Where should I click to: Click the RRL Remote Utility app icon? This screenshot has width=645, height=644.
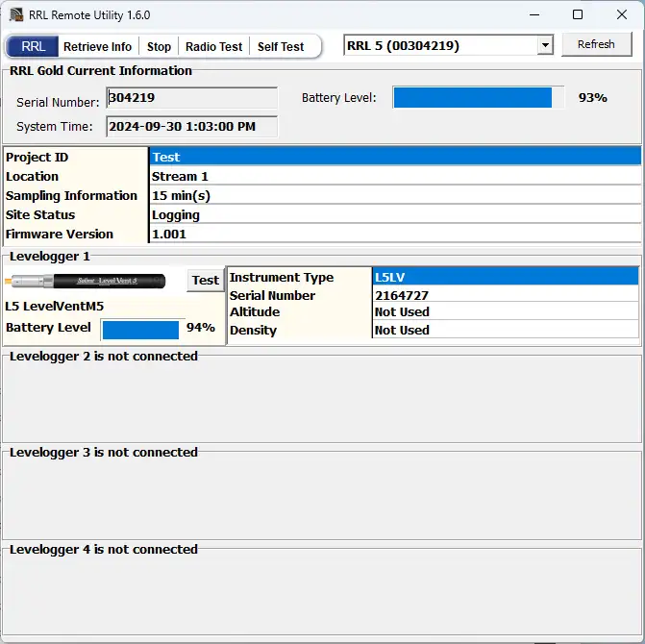click(x=16, y=14)
